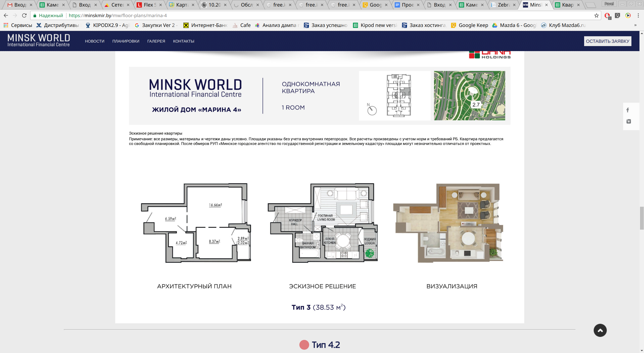The height and width of the screenshot is (353, 644).
Task: Open the Анализ дампа bookmark
Action: click(x=277, y=25)
